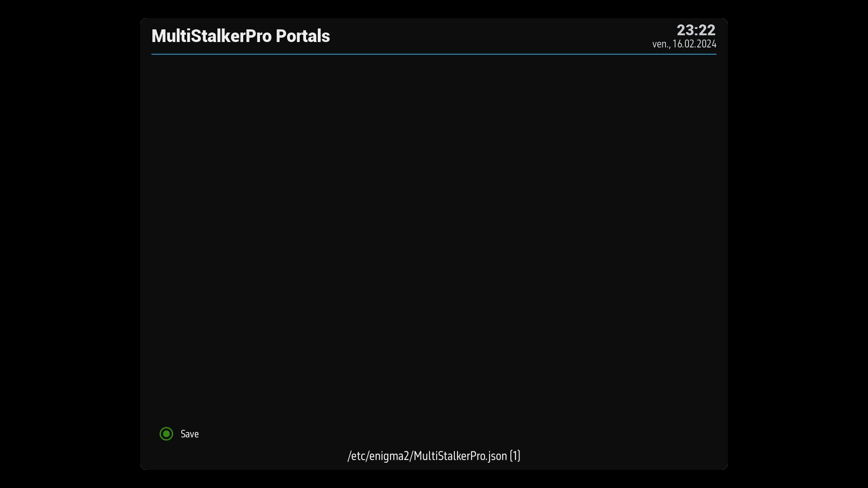Click the bottom status bar of the dialog
The width and height of the screenshot is (868, 488).
tap(434, 456)
